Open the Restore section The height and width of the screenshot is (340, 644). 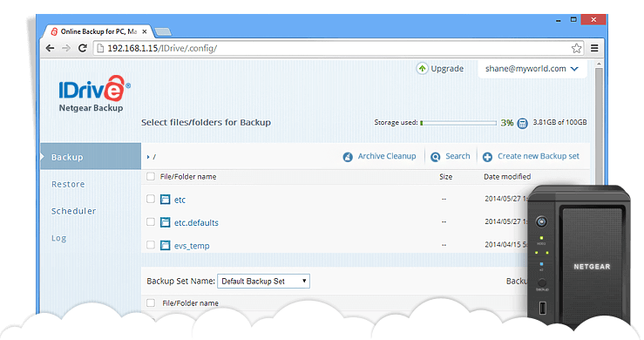point(68,184)
